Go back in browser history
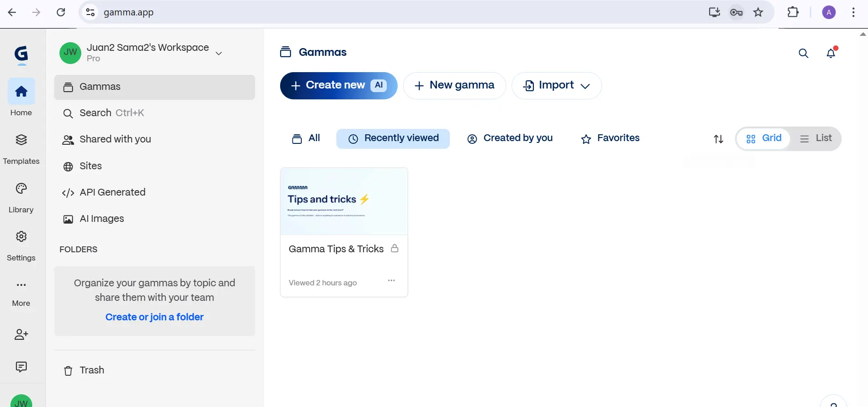The height and width of the screenshot is (407, 868). 12,12
